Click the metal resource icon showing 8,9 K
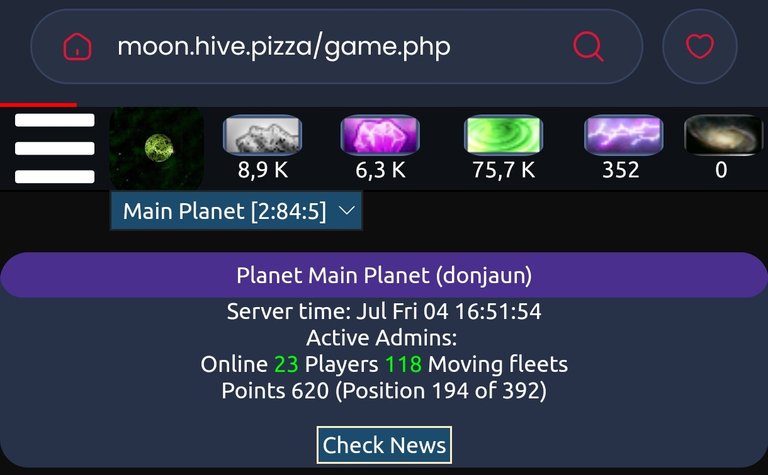 (x=263, y=135)
